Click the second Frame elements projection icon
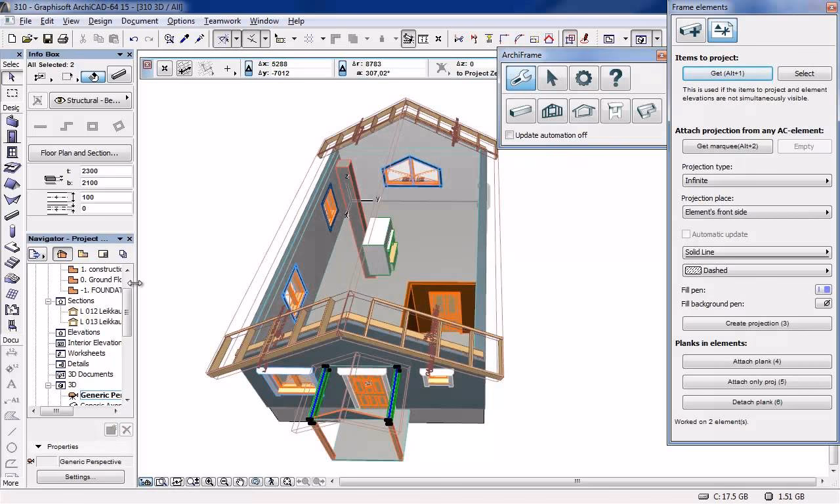Screen dimensions: 840x504 tap(722, 30)
